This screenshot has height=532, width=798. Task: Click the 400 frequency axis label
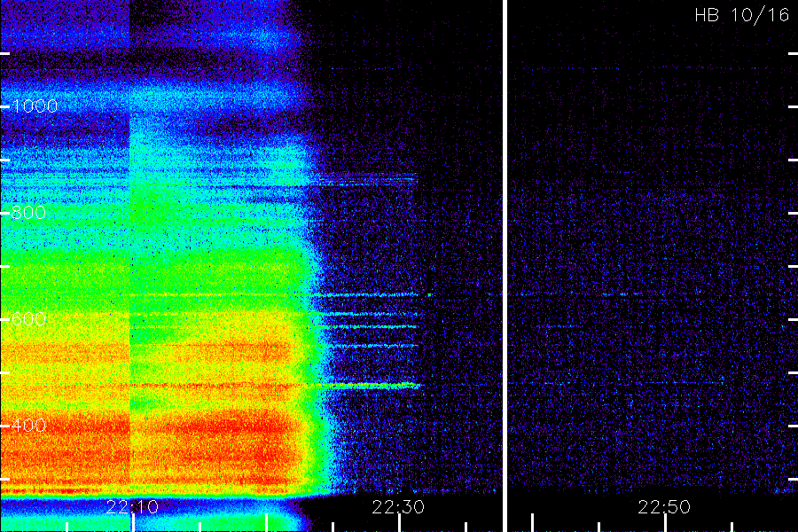(28, 425)
